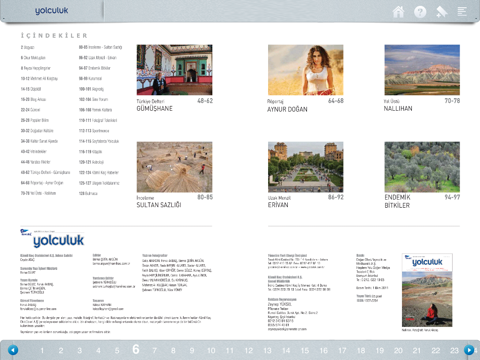Tap page range 94-97 beside Endemik Bitkiler
480x360 pixels.
tap(452, 197)
